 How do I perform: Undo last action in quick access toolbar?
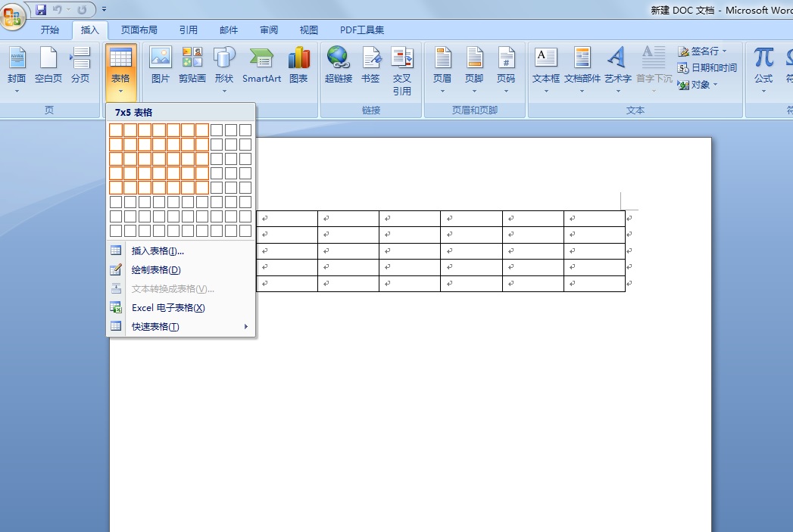[57, 10]
